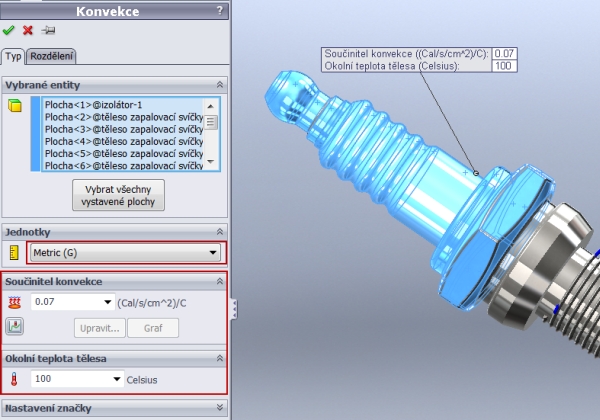Click the 0.07 value in the callout
This screenshot has width=600, height=420.
pyautogui.click(x=504, y=54)
